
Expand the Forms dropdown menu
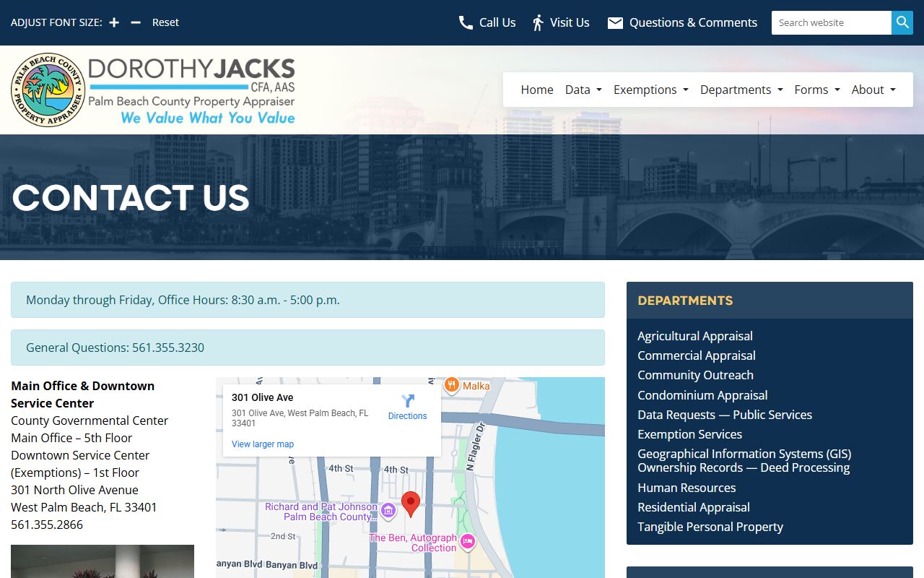coord(817,90)
